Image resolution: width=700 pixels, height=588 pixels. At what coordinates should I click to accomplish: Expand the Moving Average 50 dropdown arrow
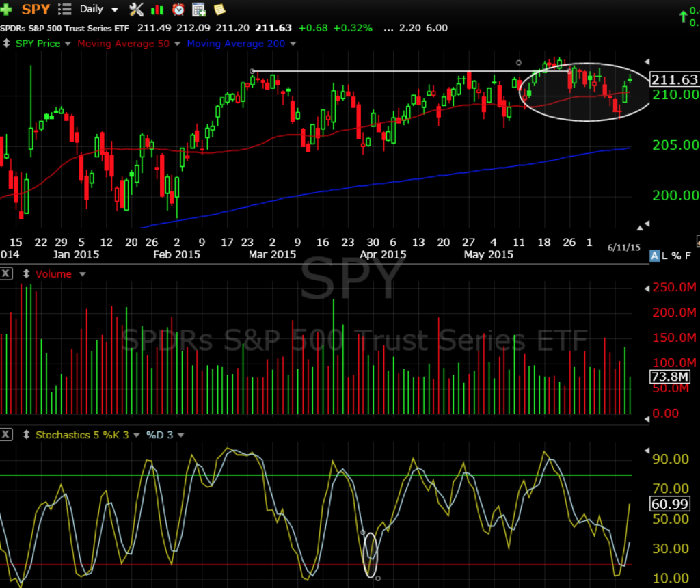(x=177, y=44)
